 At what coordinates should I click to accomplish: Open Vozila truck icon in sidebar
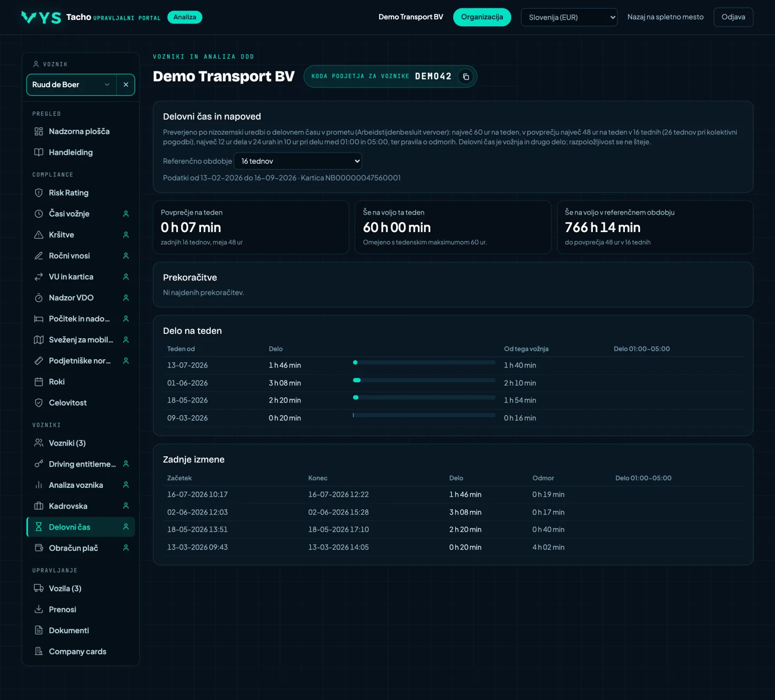tap(39, 589)
